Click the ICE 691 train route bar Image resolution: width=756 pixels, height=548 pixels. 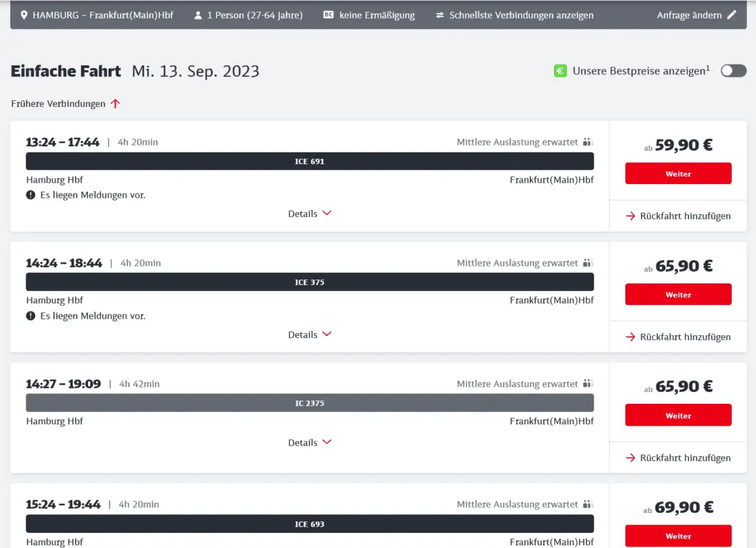[x=309, y=161]
